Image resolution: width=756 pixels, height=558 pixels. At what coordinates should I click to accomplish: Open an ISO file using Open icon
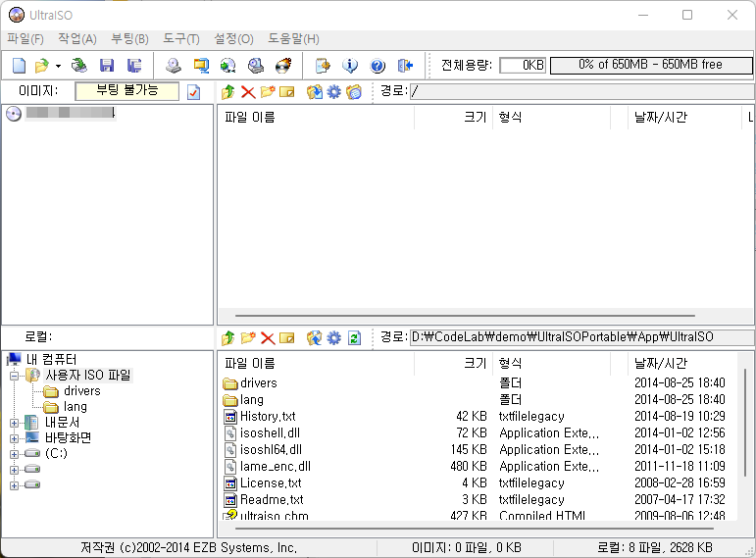pos(42,65)
